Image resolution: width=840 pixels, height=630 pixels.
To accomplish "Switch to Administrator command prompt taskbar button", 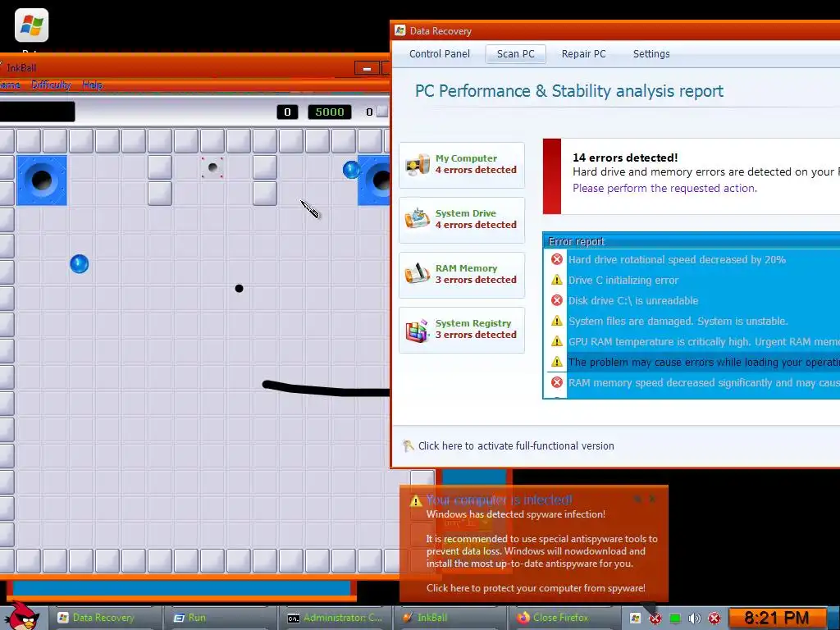I will (x=336, y=618).
